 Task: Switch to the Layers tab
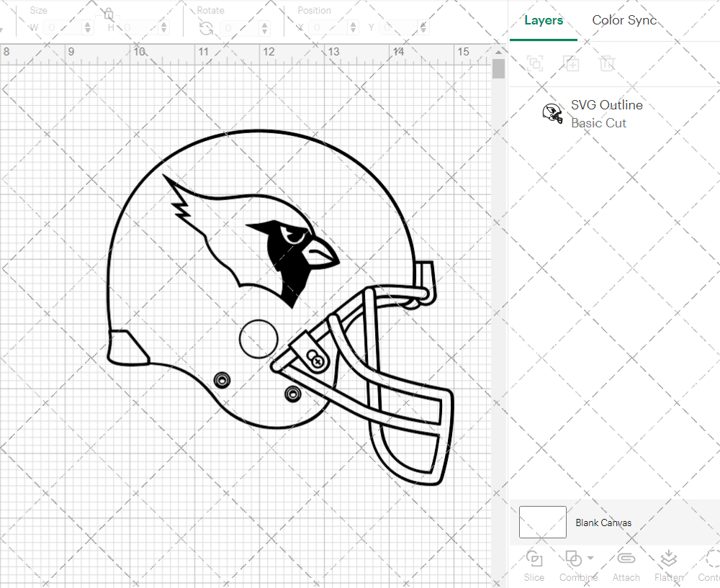tap(544, 20)
